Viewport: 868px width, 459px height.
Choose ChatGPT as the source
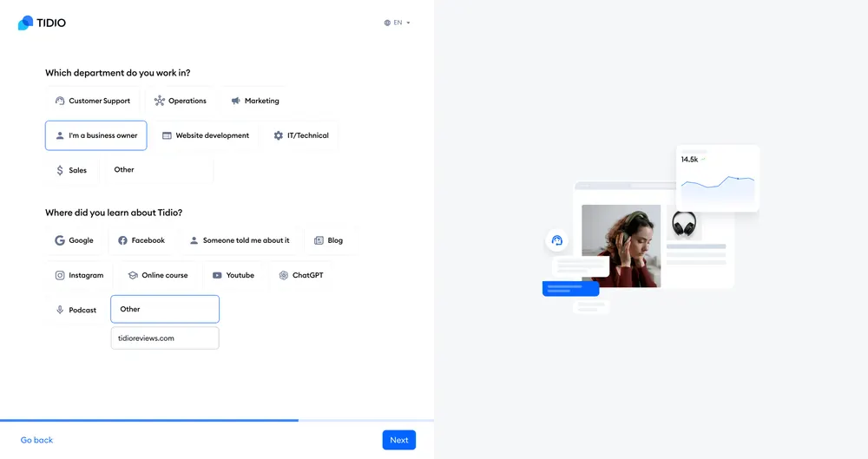click(300, 275)
